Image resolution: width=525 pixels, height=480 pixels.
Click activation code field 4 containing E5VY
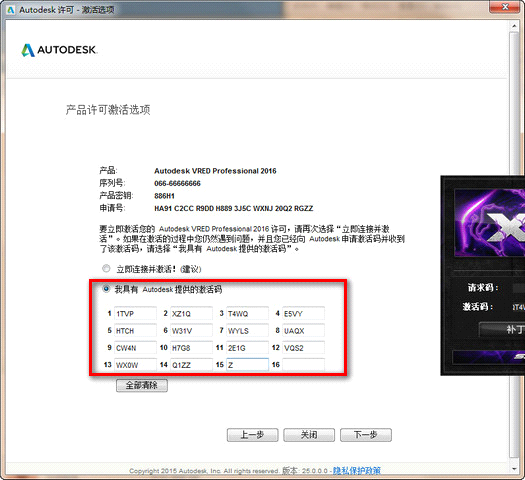[303, 313]
